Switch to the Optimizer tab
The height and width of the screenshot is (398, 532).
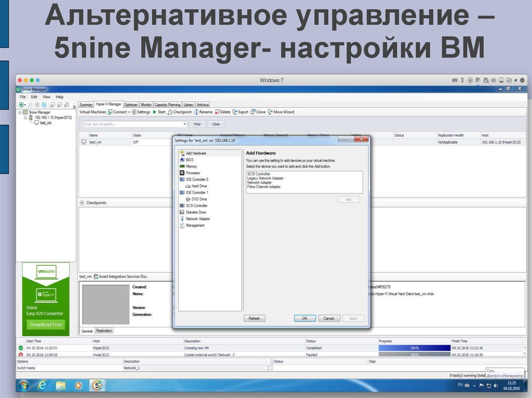pos(131,105)
